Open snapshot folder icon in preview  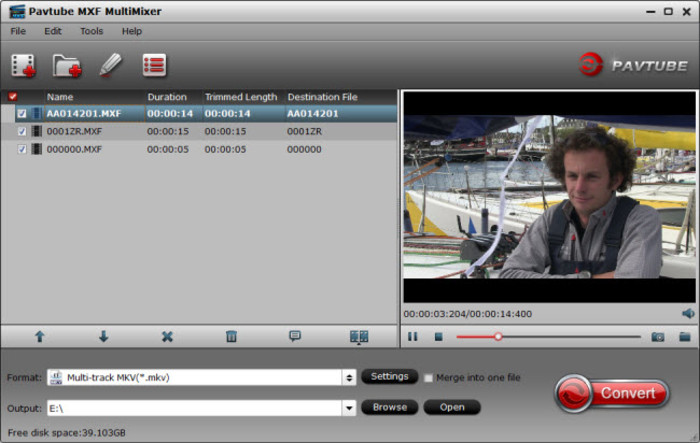(x=685, y=336)
